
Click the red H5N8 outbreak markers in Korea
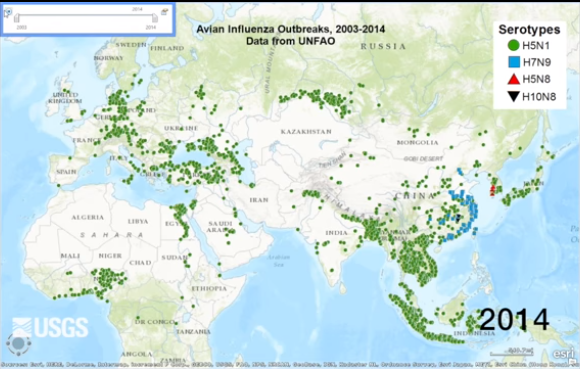pyautogui.click(x=492, y=190)
